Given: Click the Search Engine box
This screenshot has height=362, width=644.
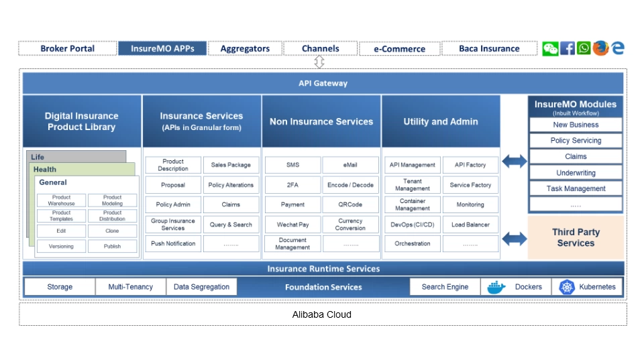Looking at the screenshot, I should pos(445,287).
